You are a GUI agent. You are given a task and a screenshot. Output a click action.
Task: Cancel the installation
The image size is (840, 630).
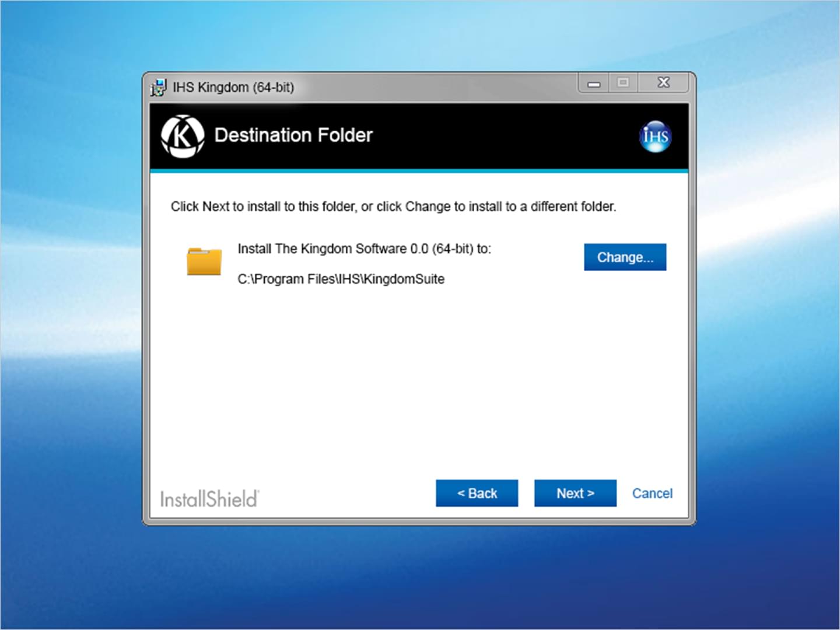coord(652,494)
